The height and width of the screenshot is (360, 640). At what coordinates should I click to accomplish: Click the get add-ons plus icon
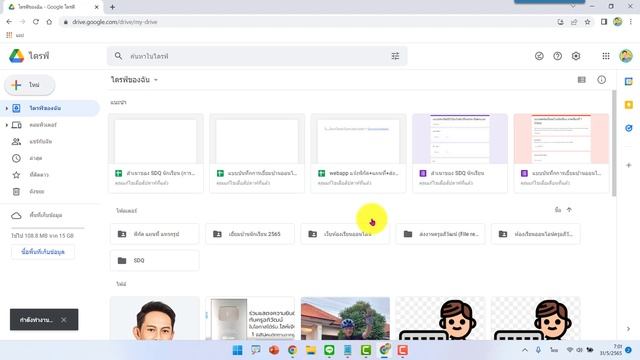629,165
